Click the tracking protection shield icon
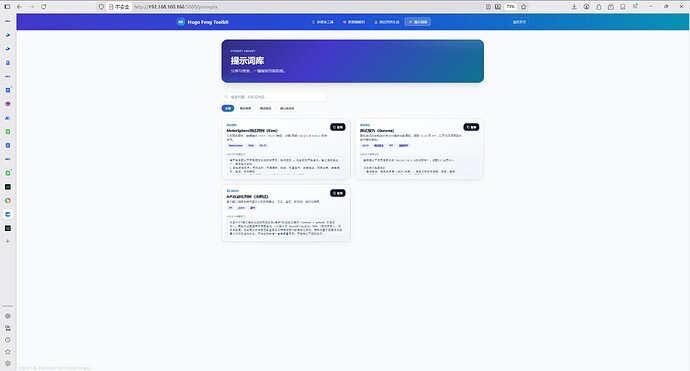The width and height of the screenshot is (690, 371). tap(101, 7)
